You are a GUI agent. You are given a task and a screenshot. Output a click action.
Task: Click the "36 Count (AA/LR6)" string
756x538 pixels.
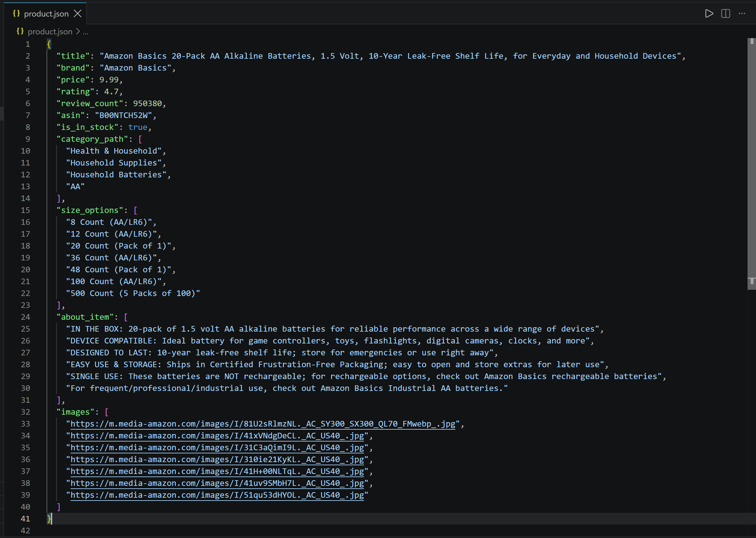click(111, 258)
